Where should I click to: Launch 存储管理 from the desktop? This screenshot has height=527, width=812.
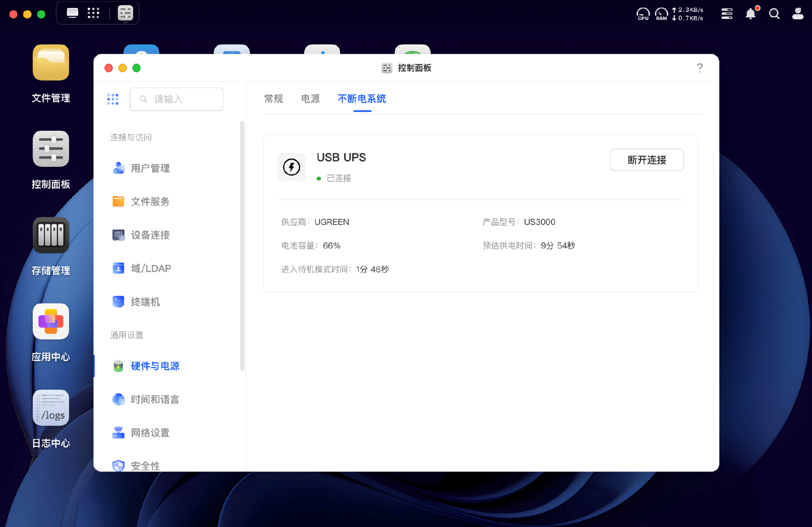tap(51, 235)
